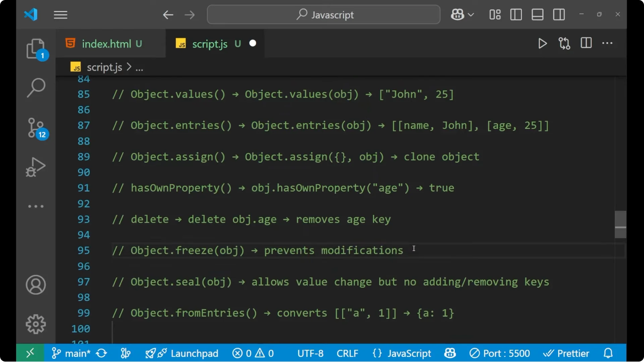This screenshot has width=644, height=362.
Task: Open the editor More Actions menu
Action: 607,43
